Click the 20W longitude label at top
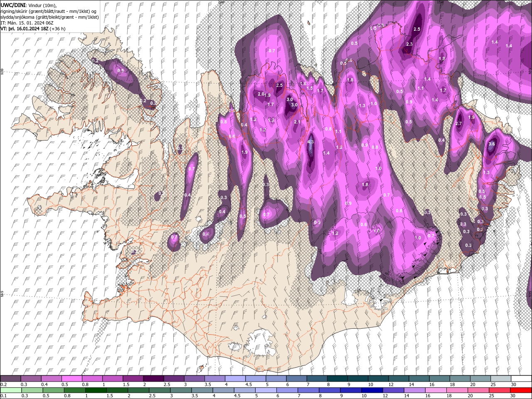Image resolution: width=532 pixels, height=399 pixels. pos(221,2)
